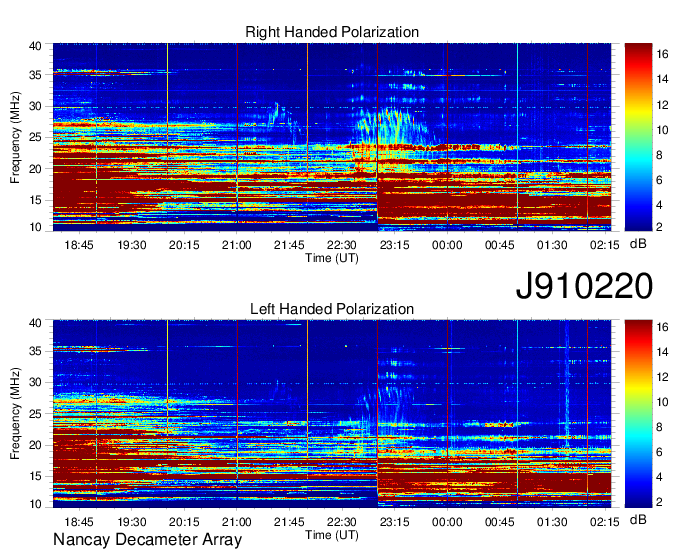Image resolution: width=680 pixels, height=552 pixels.
Task: Click the 18:45 time tick under Left Handed plot
Action: click(79, 522)
